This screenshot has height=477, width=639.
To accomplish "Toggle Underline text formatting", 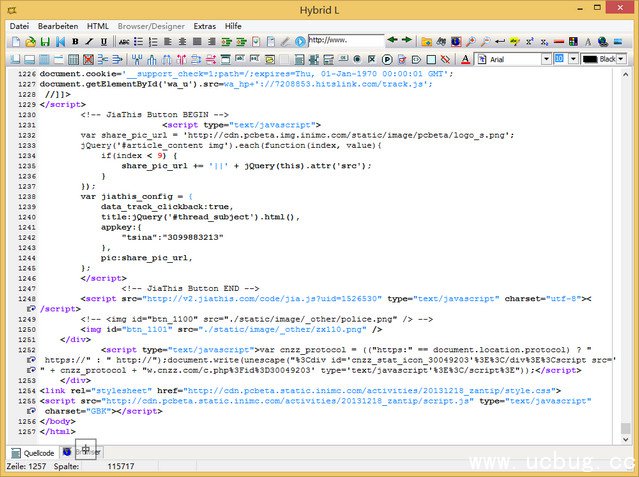I will (105, 41).
